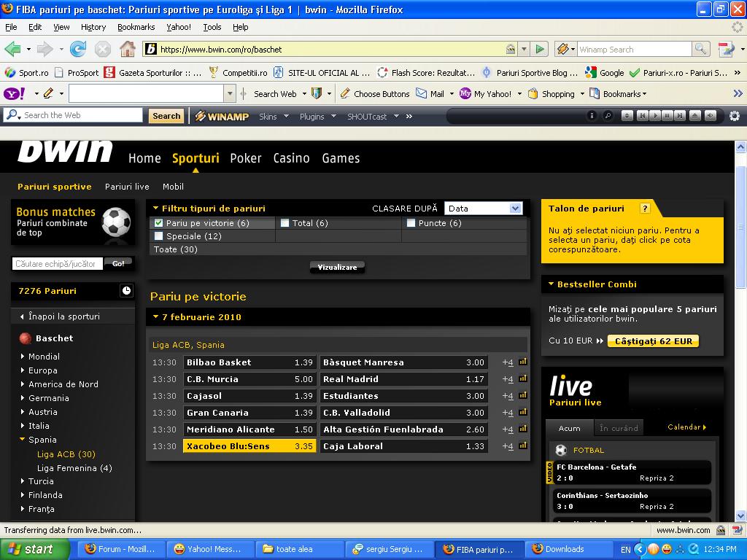
Task: Click the page vertical scrollbar down arrow
Action: 740,516
